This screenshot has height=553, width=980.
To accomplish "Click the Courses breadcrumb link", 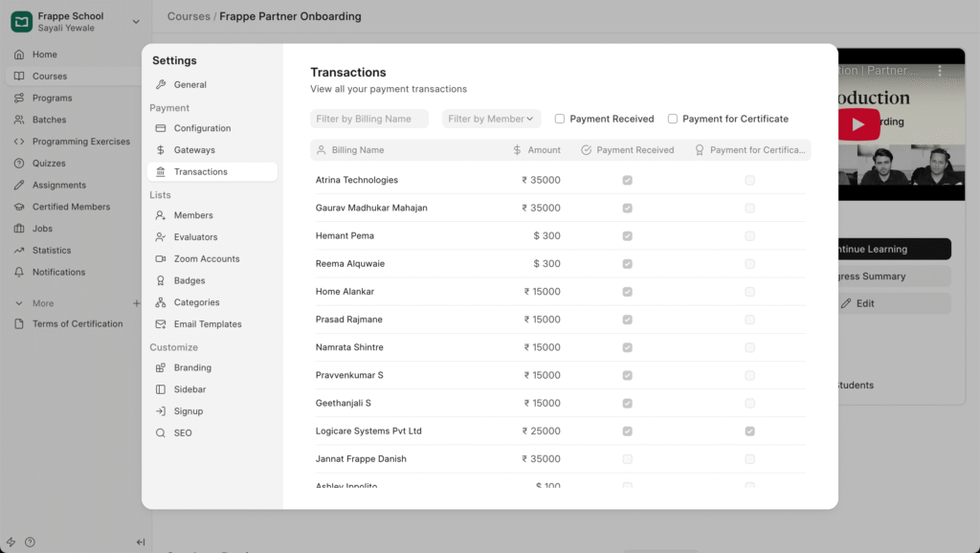I will (x=189, y=16).
